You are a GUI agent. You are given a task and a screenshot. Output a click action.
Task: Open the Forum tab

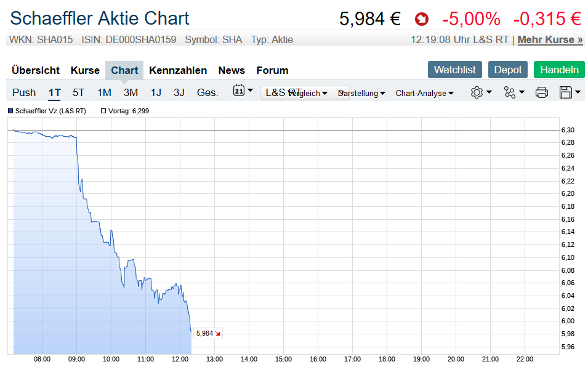(x=272, y=70)
